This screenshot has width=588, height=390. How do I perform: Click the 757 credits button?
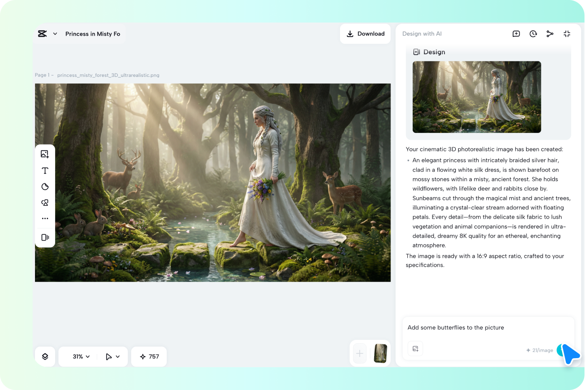(149, 356)
